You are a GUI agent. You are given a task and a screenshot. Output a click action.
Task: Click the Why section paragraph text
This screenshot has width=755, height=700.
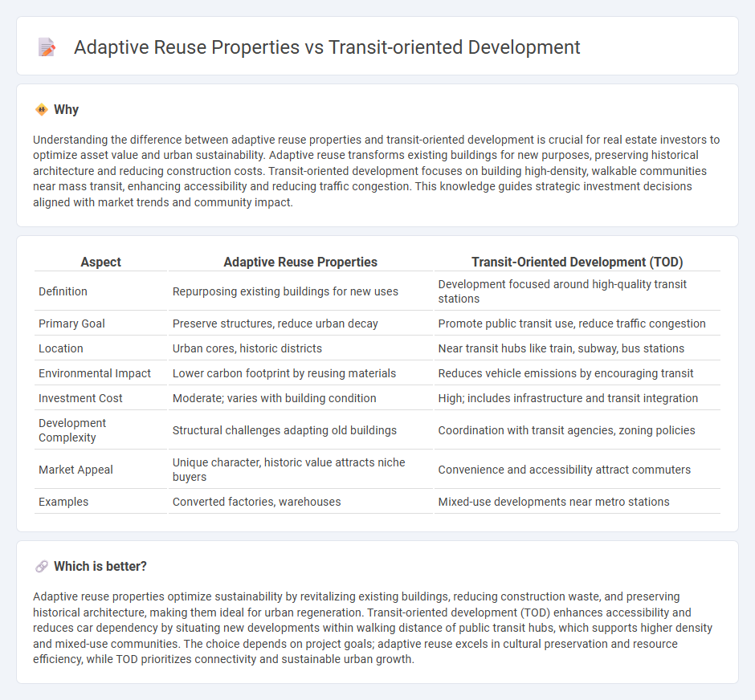[x=377, y=171]
